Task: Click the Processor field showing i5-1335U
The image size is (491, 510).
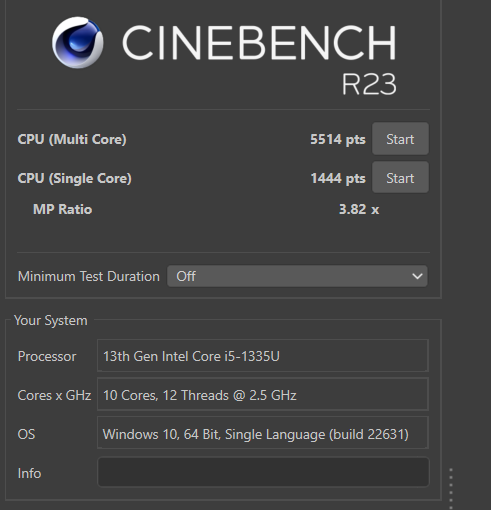Action: point(263,356)
